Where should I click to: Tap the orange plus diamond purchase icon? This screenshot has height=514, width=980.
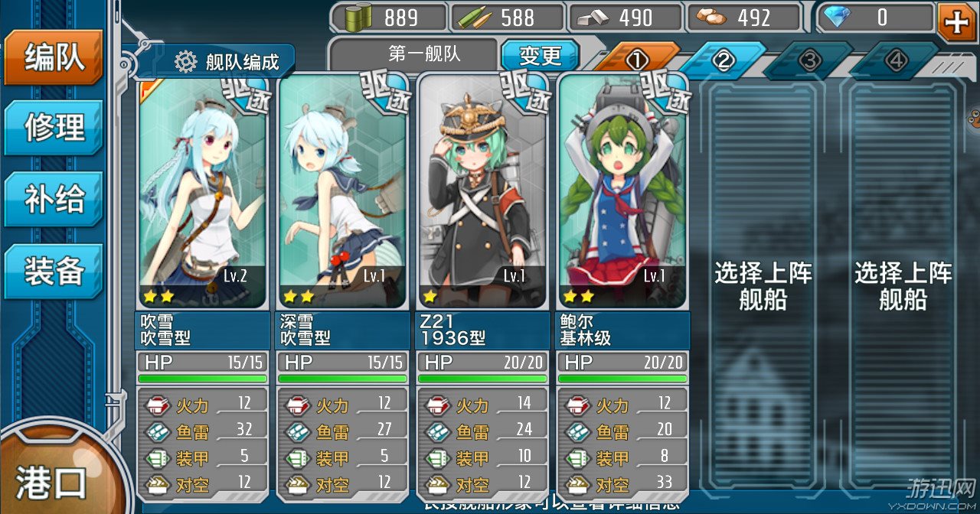tap(957, 21)
